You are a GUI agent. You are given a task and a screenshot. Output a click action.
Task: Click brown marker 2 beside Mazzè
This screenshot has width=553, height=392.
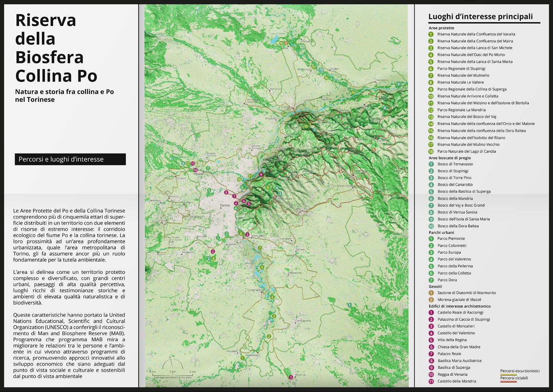286,43
